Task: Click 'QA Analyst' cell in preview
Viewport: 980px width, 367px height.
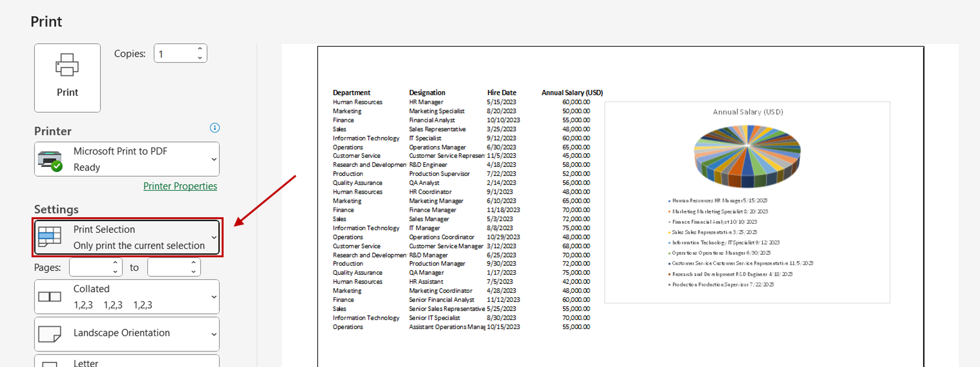Action: [x=424, y=183]
